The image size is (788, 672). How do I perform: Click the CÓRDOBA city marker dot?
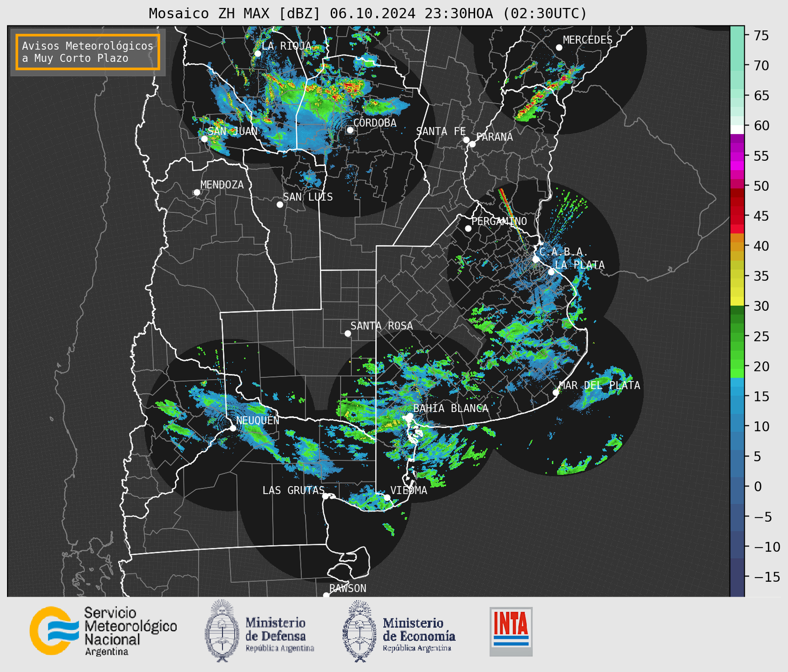pyautogui.click(x=350, y=130)
